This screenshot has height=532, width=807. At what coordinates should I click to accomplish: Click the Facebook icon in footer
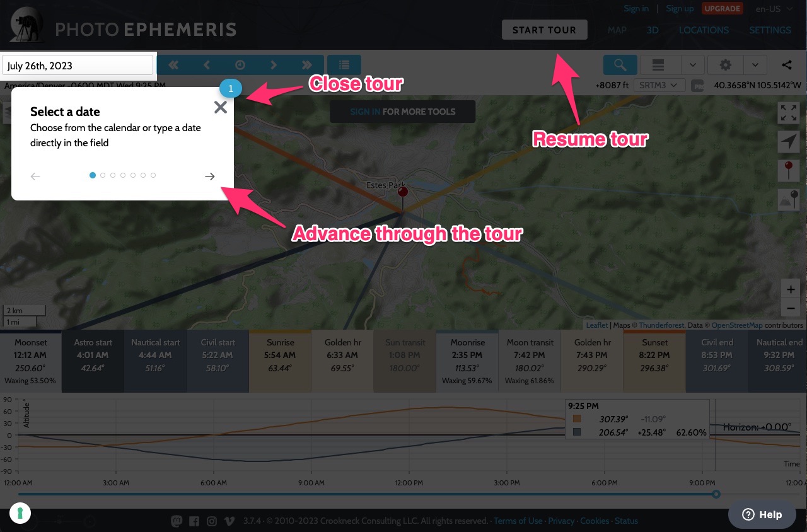click(194, 521)
